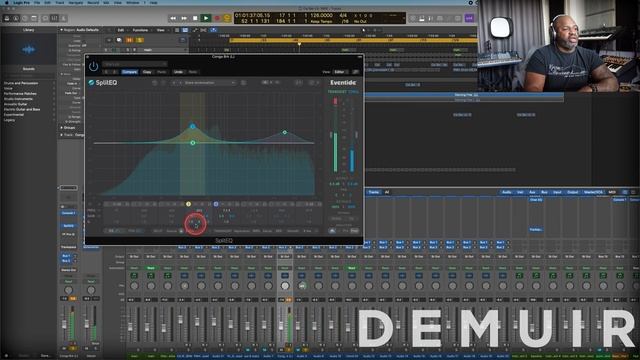
Task: Select Performance Patches in Library
Action: 20,93
